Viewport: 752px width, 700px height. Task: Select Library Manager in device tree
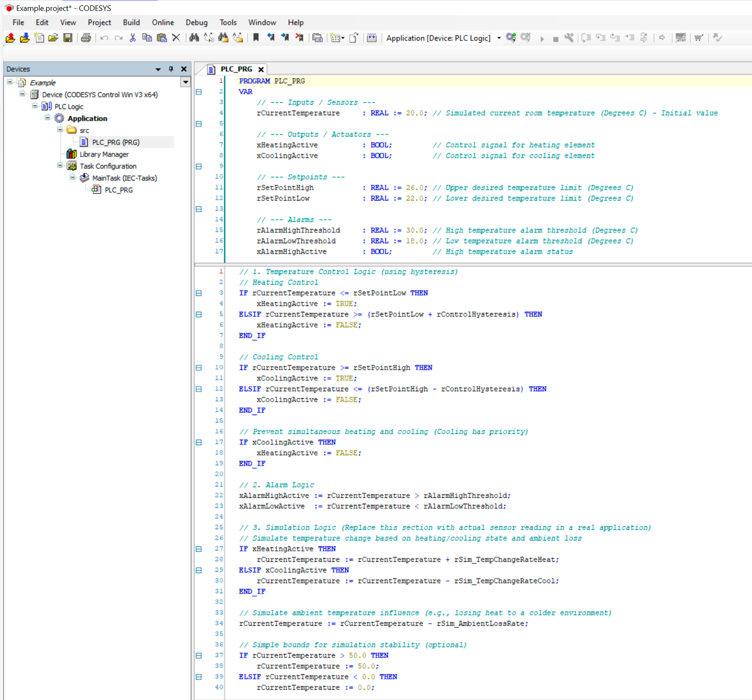click(104, 154)
